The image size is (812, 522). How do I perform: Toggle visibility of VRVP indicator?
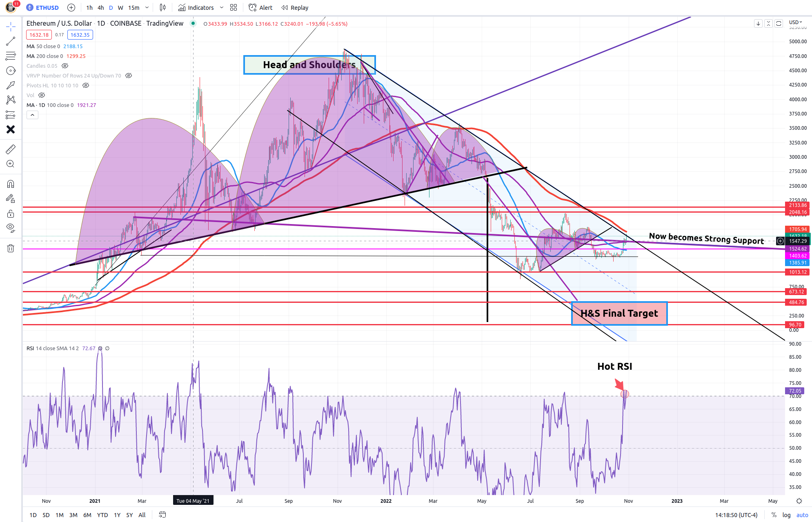pyautogui.click(x=129, y=76)
